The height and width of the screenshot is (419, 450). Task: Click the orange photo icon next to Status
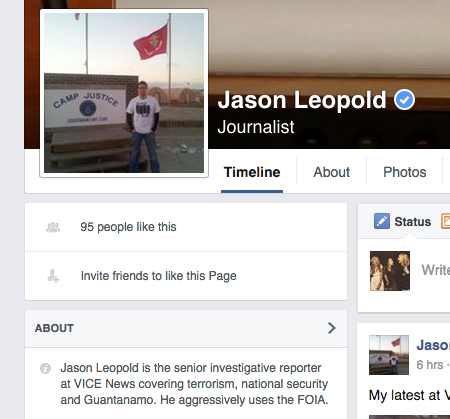point(446,221)
